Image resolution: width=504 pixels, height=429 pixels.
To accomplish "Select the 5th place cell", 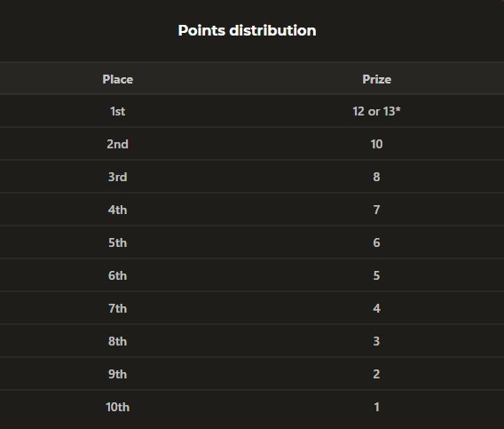I will pos(118,242).
